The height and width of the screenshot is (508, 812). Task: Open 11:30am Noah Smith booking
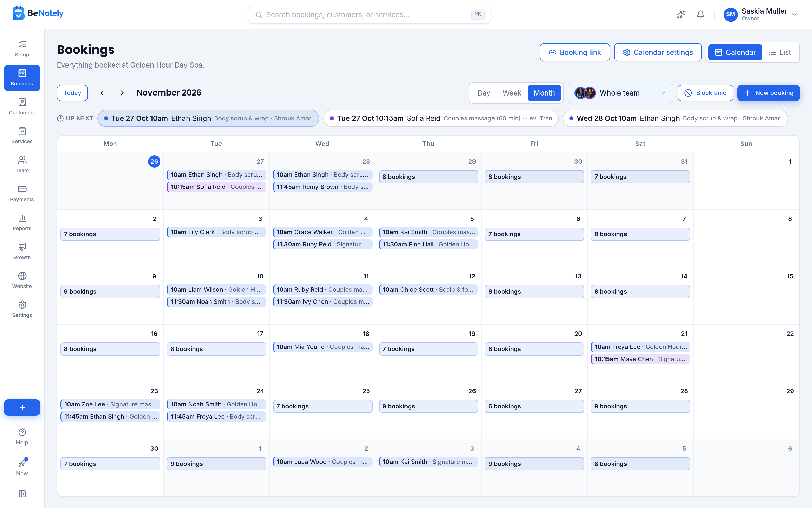click(216, 302)
